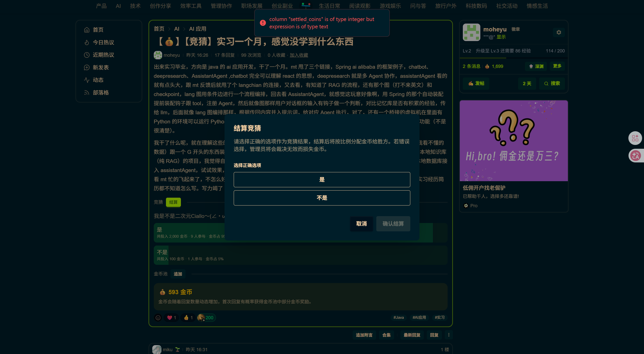Open the purple 佣金还是万三 ad banner
The image size is (644, 354).
514,141
